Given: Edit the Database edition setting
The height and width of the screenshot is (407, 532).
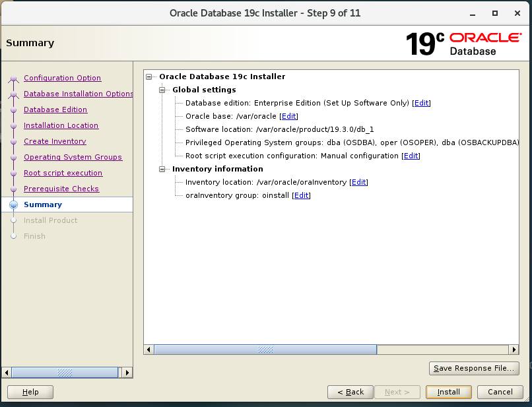Looking at the screenshot, I should click(x=421, y=103).
